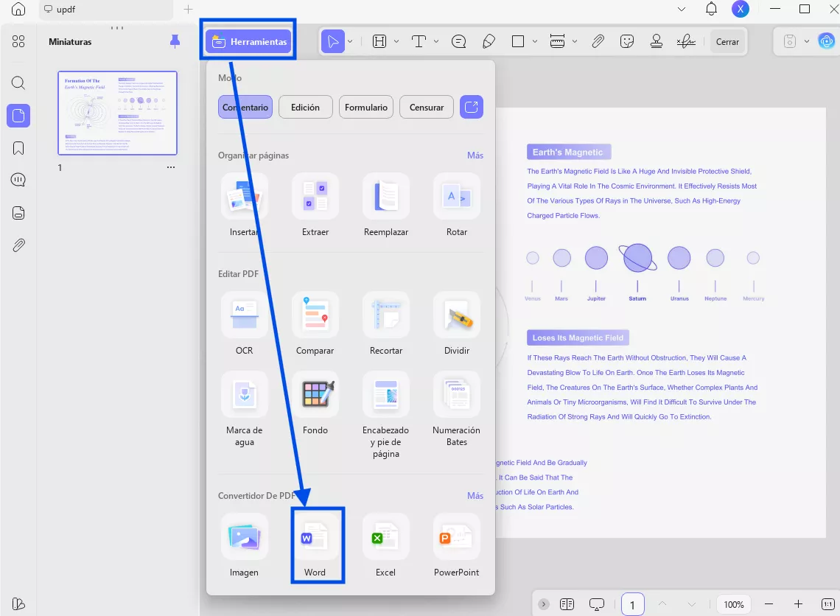Open the search icon in left sidebar
Viewport: 840px width, 616px height.
[x=18, y=83]
